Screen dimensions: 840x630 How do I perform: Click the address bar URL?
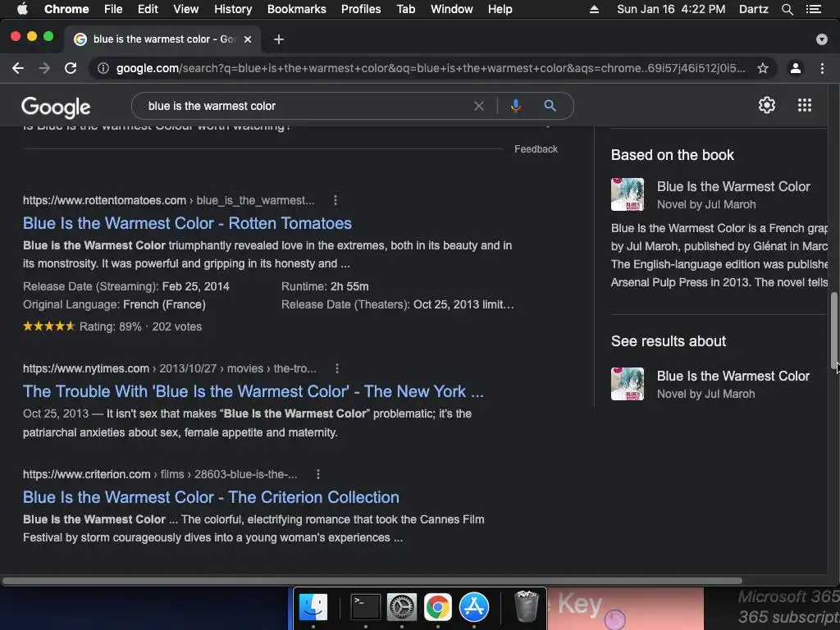click(430, 68)
